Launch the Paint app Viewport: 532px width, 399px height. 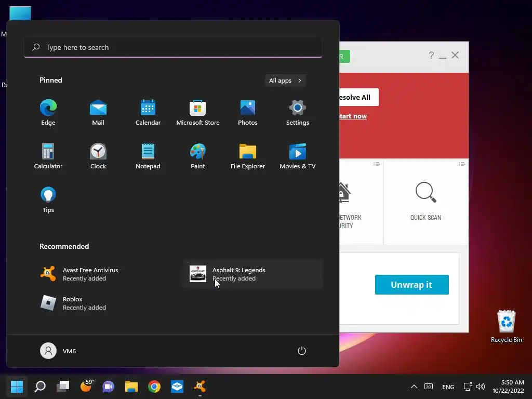click(198, 156)
